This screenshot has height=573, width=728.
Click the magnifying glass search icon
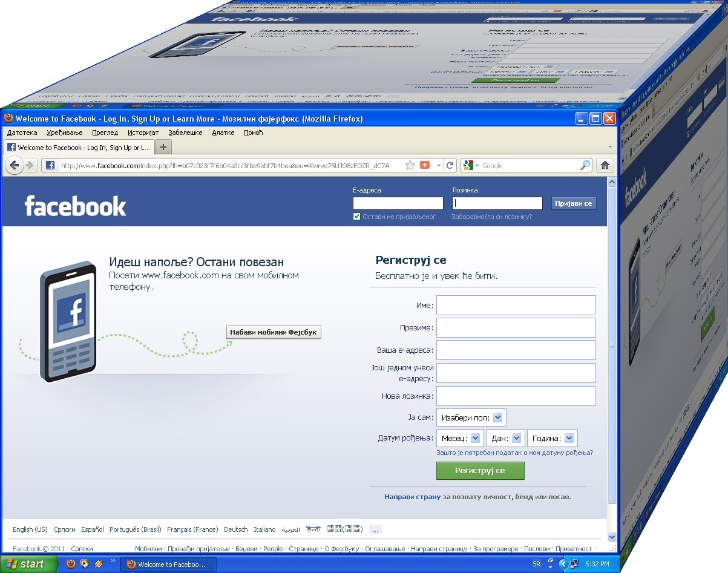(585, 165)
